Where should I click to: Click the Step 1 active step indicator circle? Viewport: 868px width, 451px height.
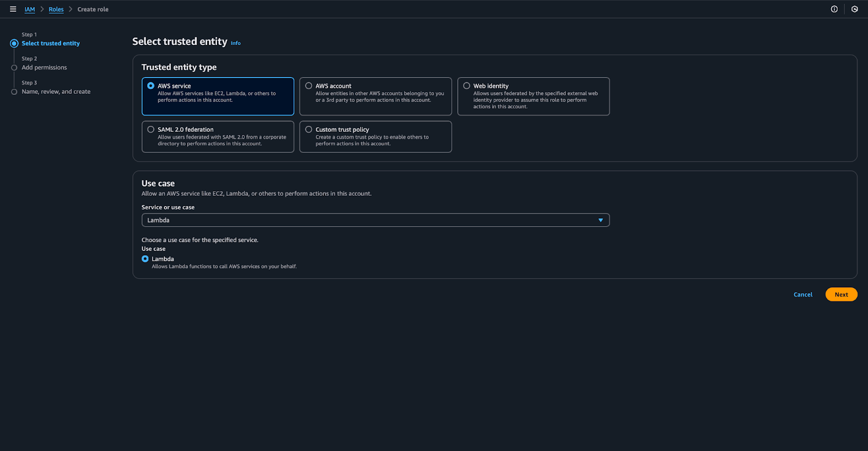[x=14, y=43]
